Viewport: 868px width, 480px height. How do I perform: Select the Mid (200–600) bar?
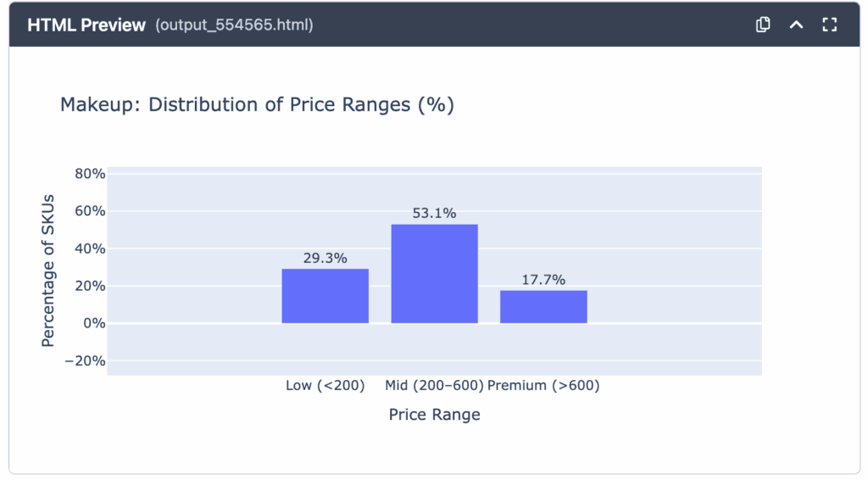pyautogui.click(x=434, y=274)
